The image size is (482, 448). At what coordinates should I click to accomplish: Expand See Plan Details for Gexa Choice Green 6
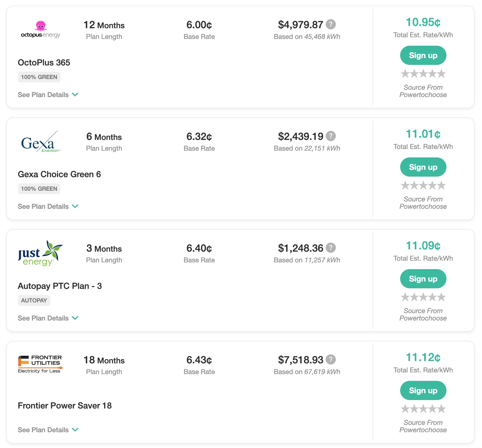48,207
